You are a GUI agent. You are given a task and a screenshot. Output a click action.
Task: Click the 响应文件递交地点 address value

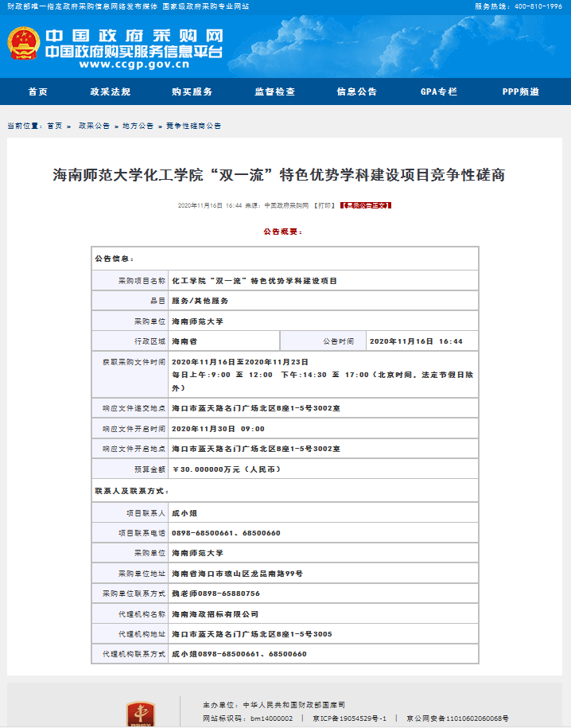click(256, 408)
